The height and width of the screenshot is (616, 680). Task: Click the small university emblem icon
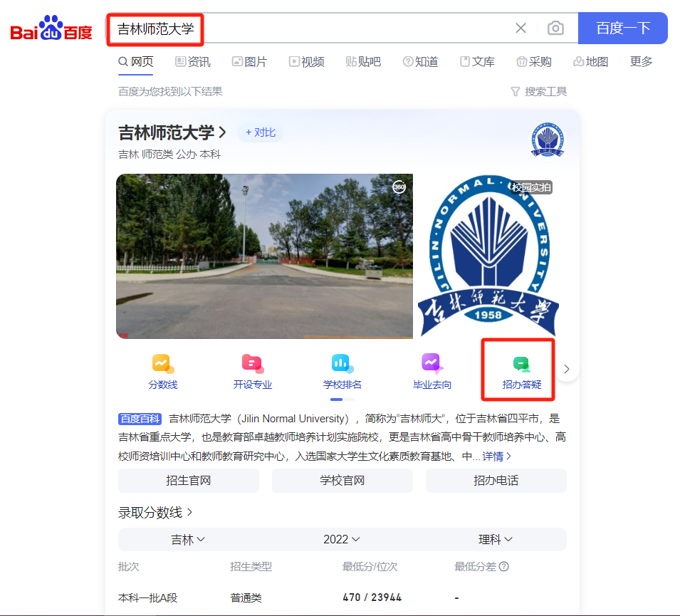pos(548,140)
